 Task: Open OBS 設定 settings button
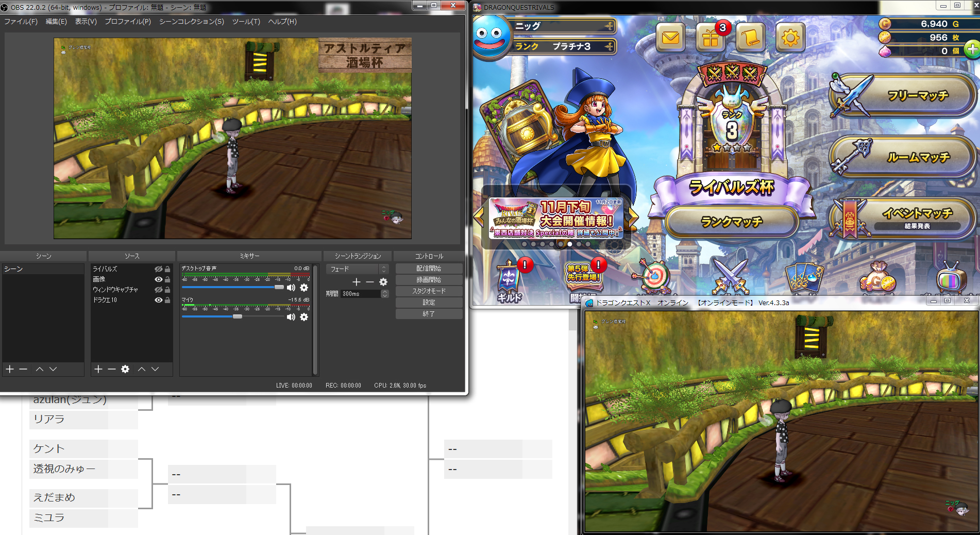tap(429, 303)
